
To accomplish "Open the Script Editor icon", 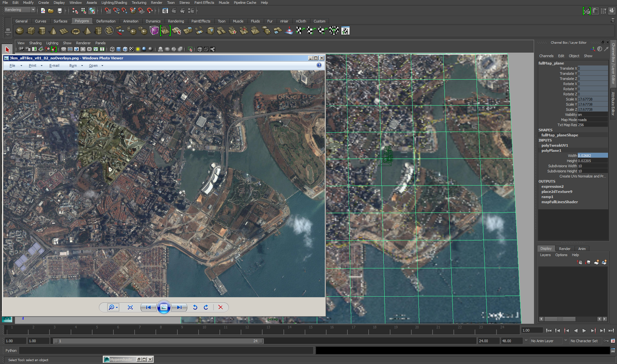I will point(613,351).
